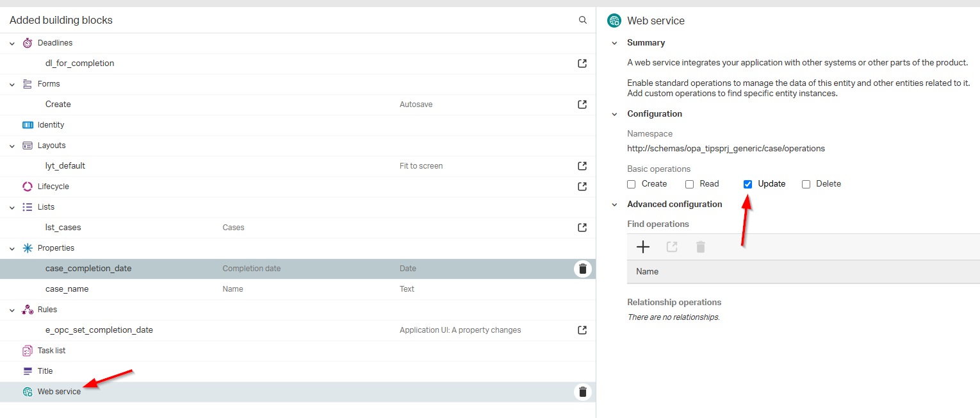Select the case_name property row
The width and height of the screenshot is (980, 418).
[67, 289]
